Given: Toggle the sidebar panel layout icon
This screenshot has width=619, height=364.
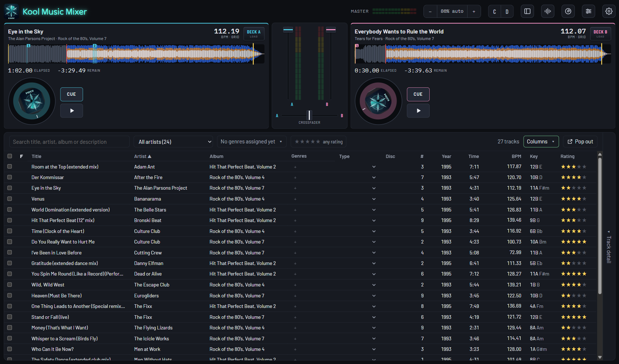Looking at the screenshot, I should (527, 11).
